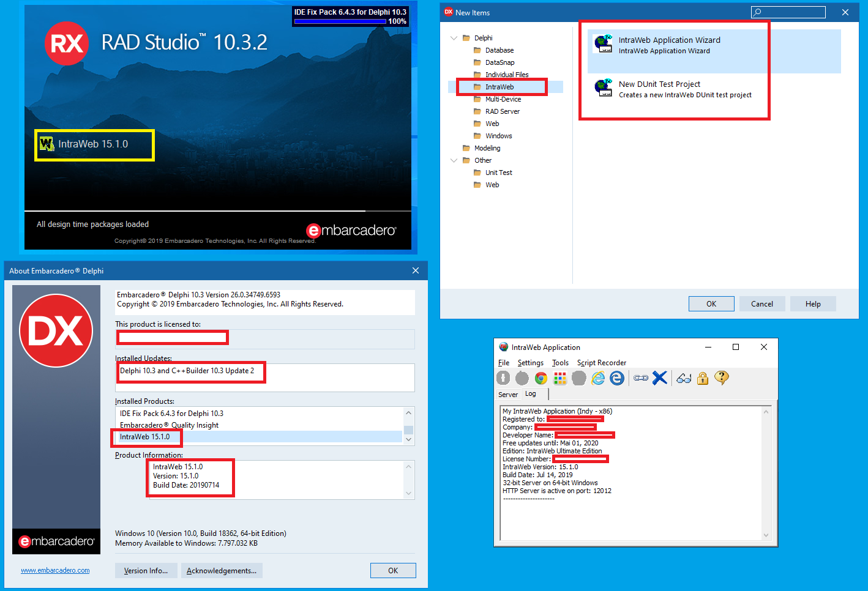Select Individual Files folder in tree
The height and width of the screenshot is (591, 868).
[506, 75]
